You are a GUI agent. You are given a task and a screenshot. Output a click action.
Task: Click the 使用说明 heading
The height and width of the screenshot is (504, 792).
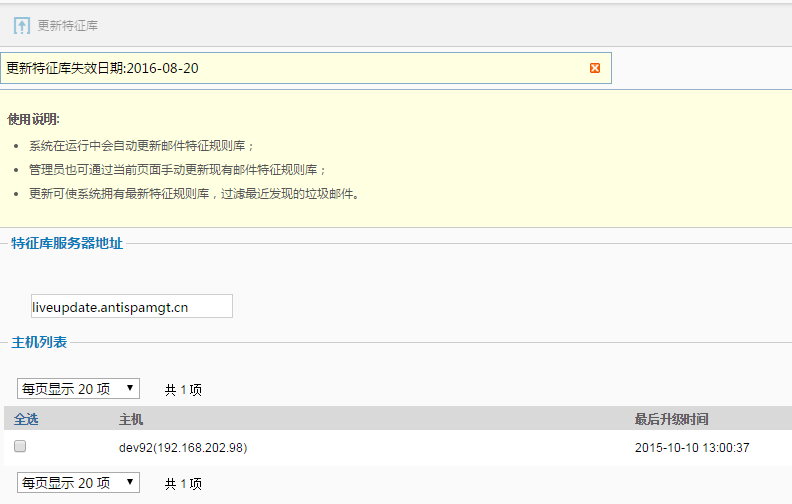point(34,119)
